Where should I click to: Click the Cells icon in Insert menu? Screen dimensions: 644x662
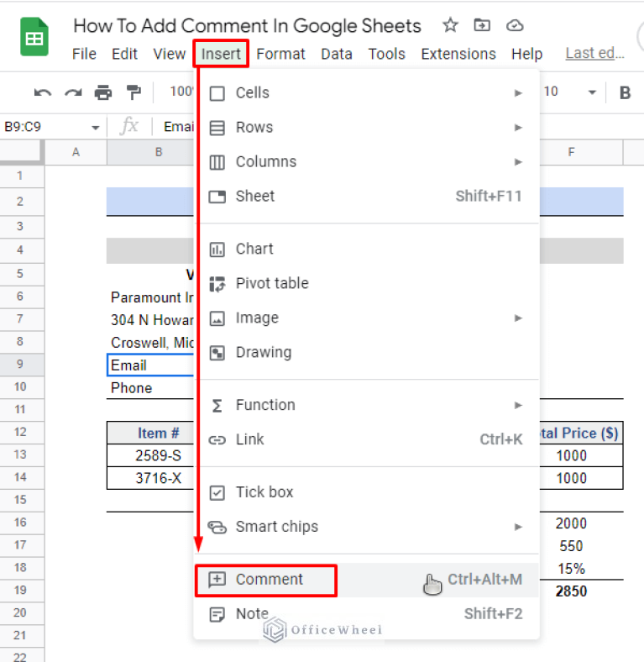click(x=217, y=93)
